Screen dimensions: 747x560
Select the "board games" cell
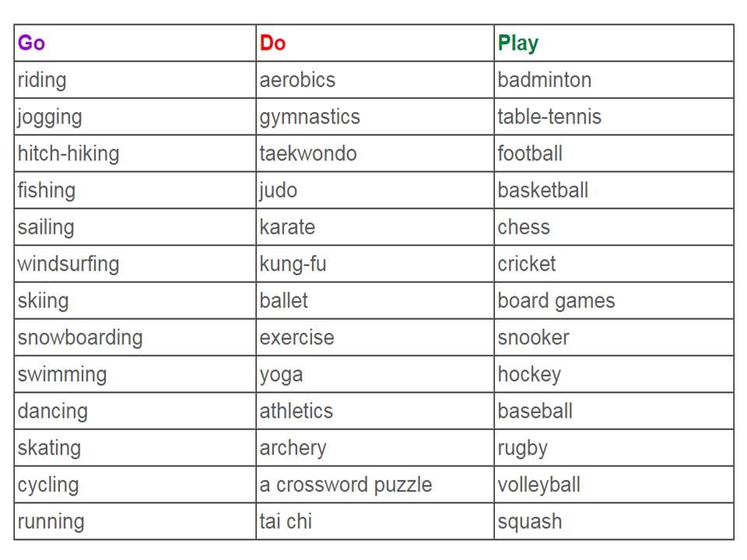point(556,301)
